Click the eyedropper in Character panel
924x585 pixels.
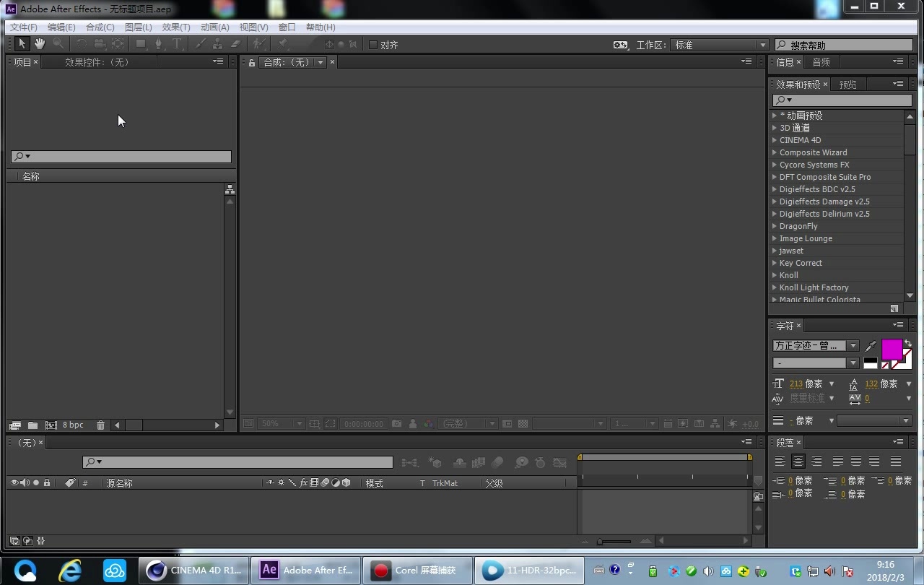(x=871, y=346)
